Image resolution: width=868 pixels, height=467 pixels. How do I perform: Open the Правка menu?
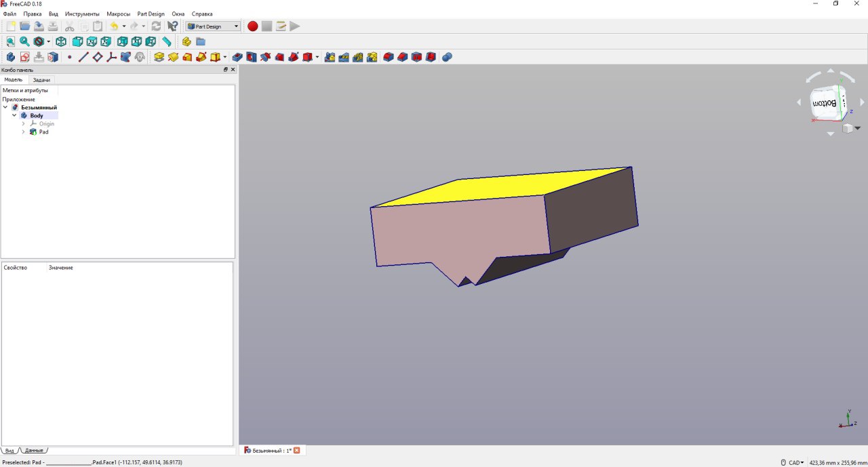32,14
